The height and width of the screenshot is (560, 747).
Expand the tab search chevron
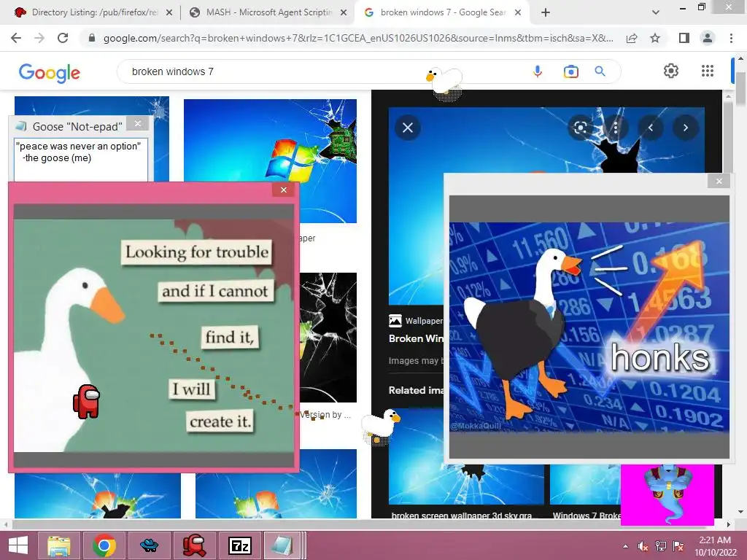pyautogui.click(x=656, y=12)
